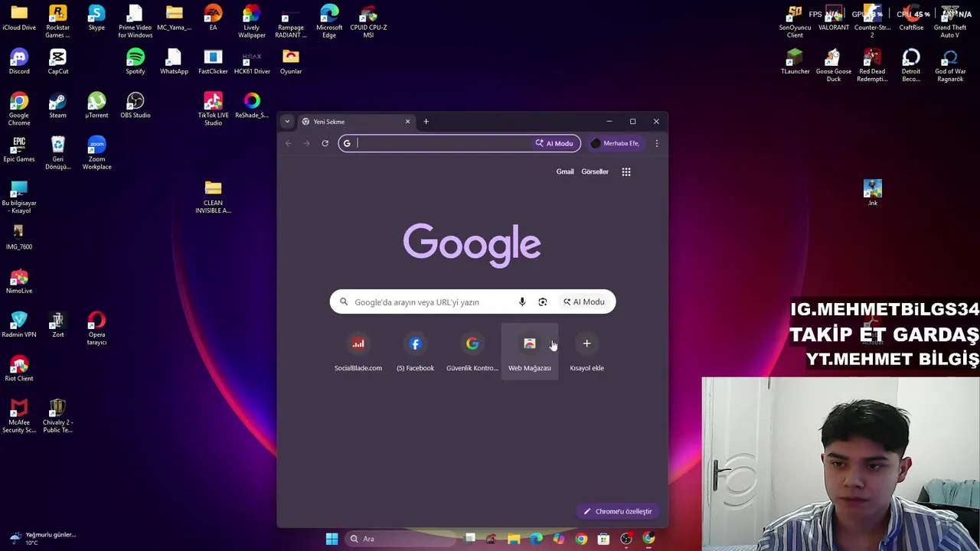Reload the page in Chrome

[325, 143]
